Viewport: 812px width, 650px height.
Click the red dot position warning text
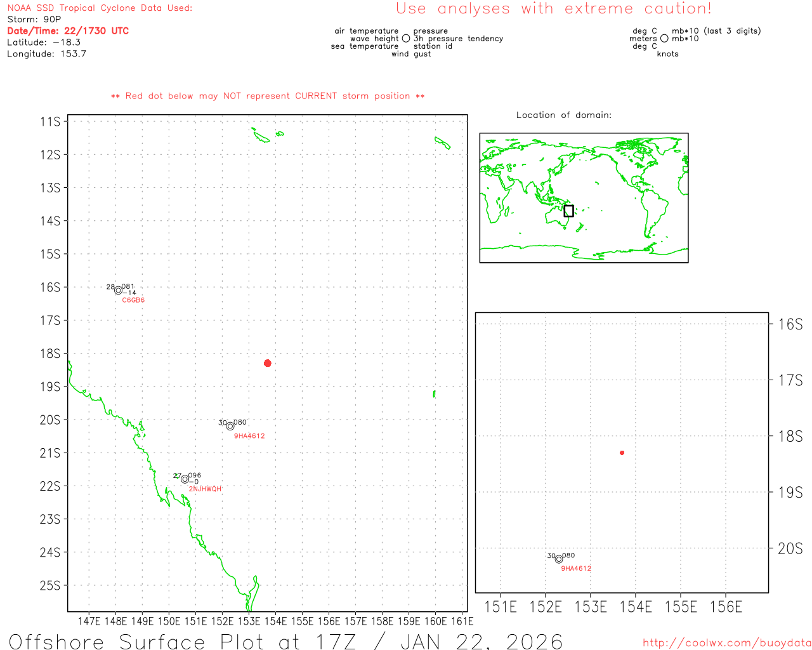(268, 96)
